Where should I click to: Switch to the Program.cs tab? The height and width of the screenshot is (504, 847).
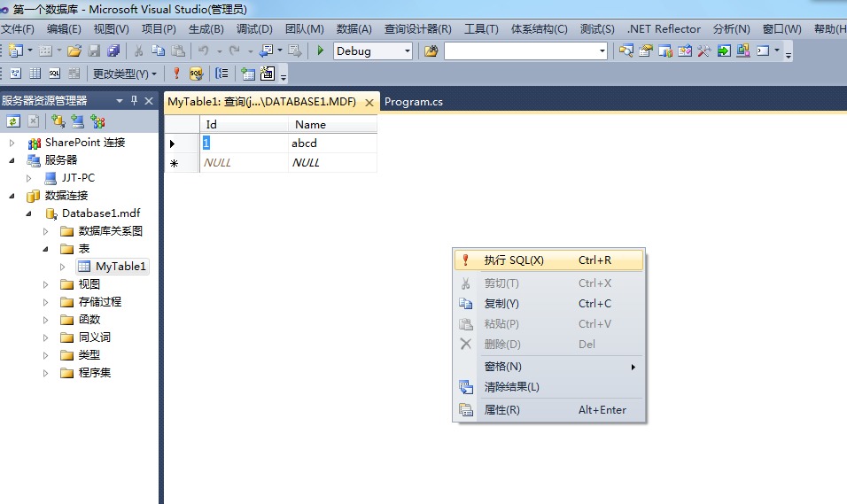tap(413, 102)
